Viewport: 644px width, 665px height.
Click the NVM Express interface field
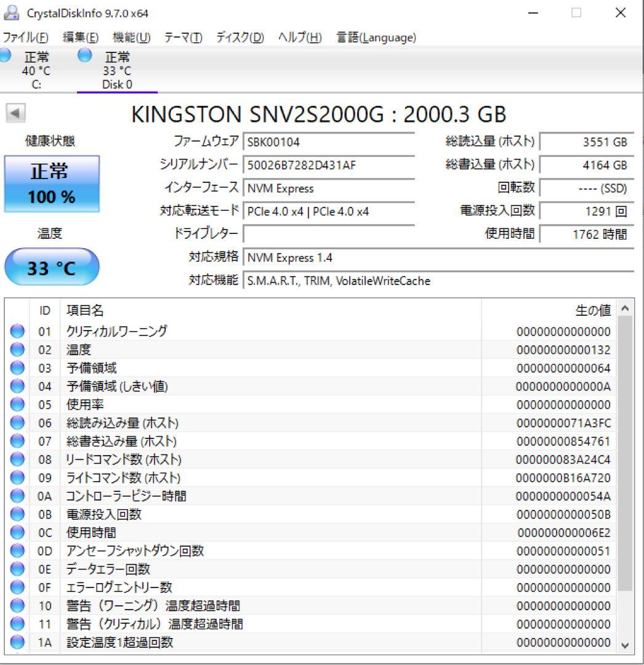tap(329, 188)
